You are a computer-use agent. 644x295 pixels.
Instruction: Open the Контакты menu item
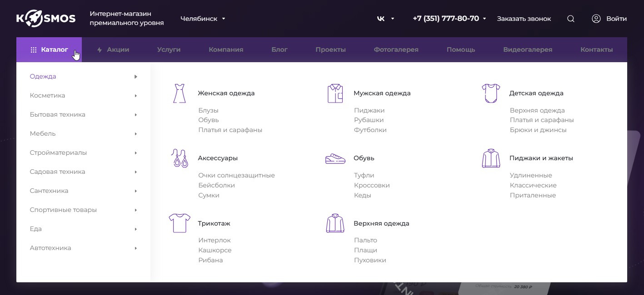pos(597,50)
